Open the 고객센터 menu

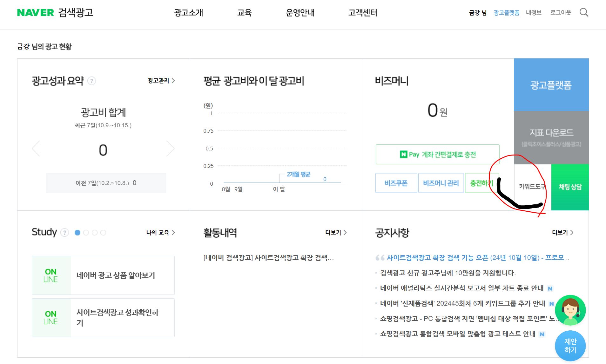coord(363,13)
